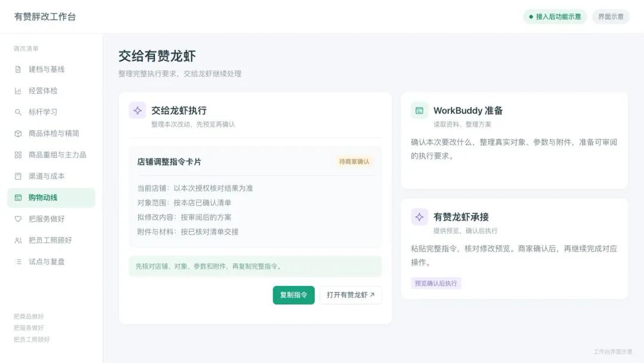The width and height of the screenshot is (644, 363).
Task: Open 试点与复盘 in the sidebar
Action: coord(51,262)
